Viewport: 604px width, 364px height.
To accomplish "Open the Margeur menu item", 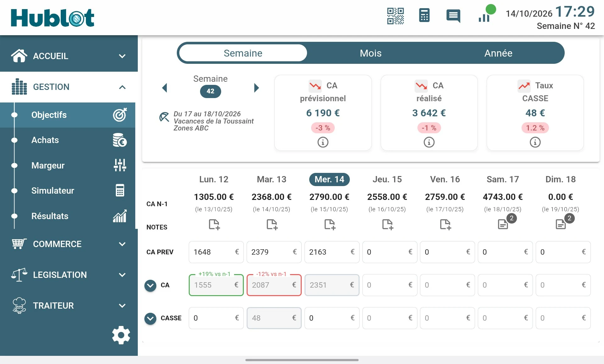I will click(68, 165).
